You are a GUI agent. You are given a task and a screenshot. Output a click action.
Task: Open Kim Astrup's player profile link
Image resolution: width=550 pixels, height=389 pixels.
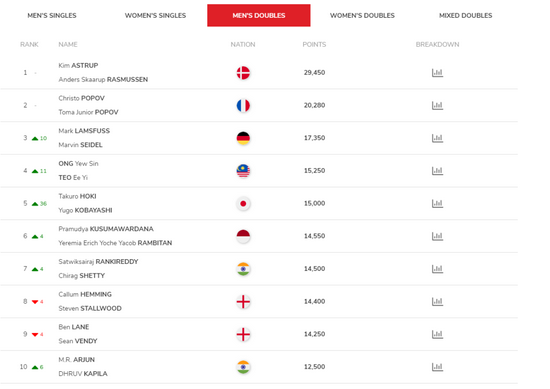coord(78,65)
